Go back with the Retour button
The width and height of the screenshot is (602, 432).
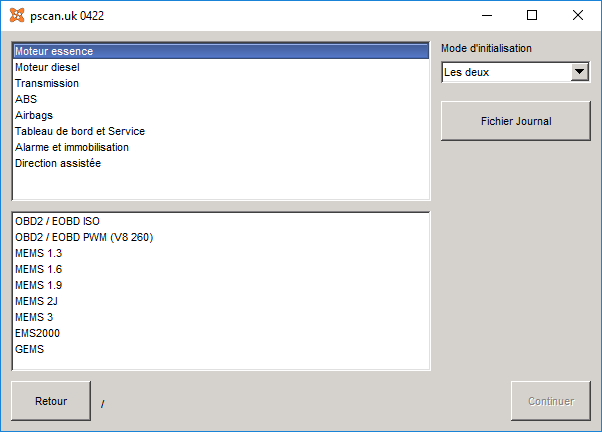pyautogui.click(x=51, y=401)
